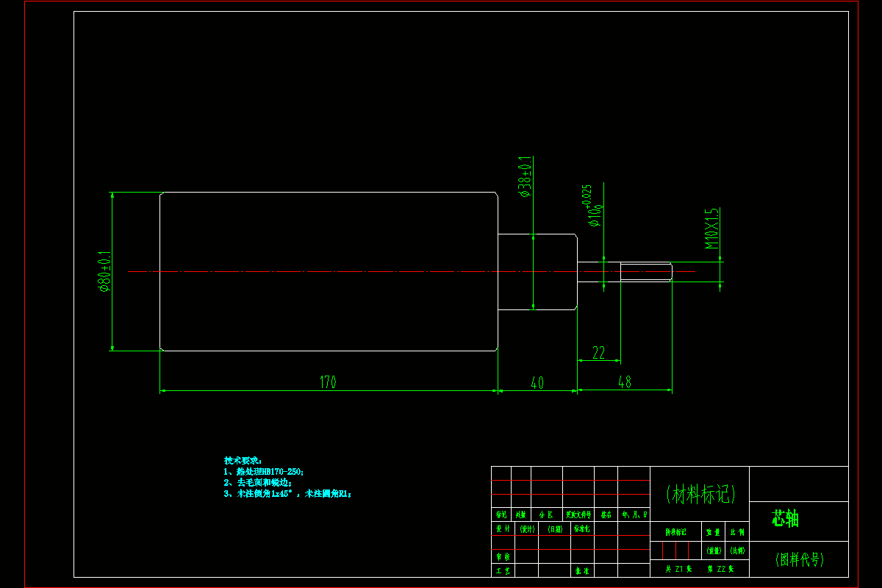Click the (设计) designer name cell

(x=527, y=528)
